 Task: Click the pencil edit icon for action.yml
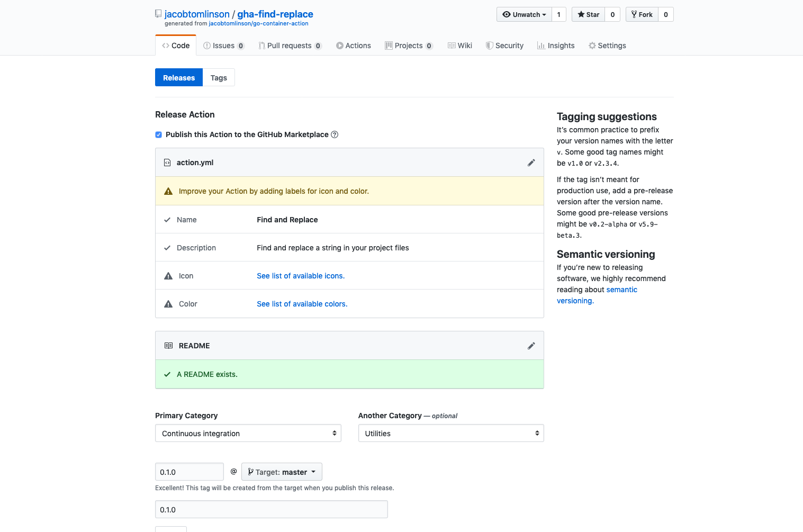531,163
